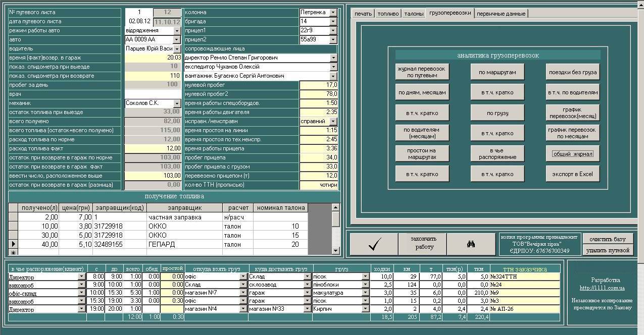644x335 pixels.
Task: Open the исправн./неисправн dropdown
Action: [x=333, y=121]
